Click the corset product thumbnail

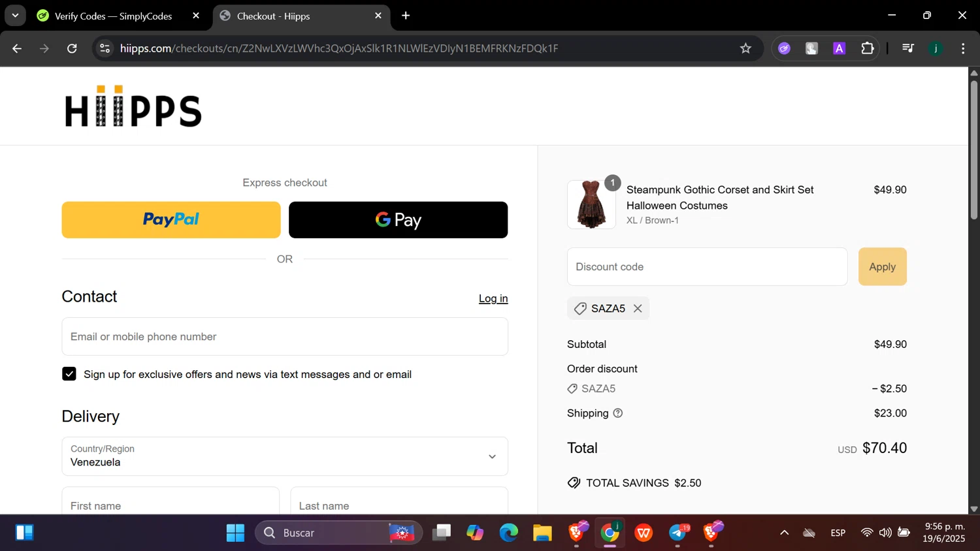click(591, 204)
